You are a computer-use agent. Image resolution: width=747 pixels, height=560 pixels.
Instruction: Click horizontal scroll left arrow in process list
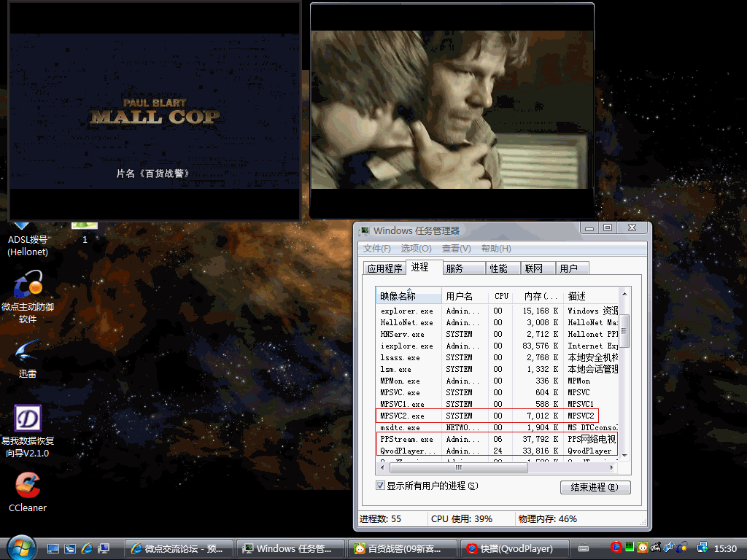pyautogui.click(x=382, y=467)
